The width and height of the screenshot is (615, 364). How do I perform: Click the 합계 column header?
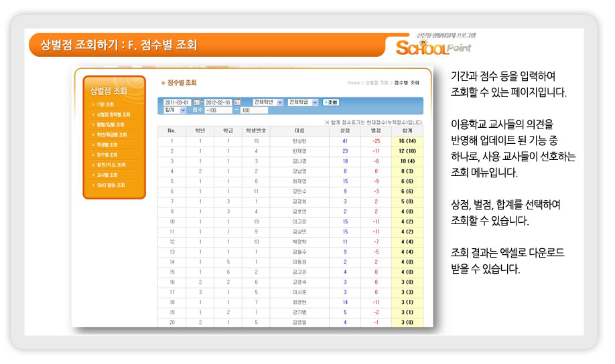click(x=407, y=131)
